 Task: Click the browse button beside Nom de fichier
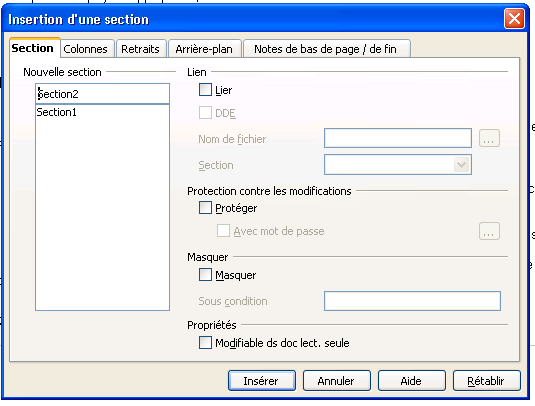tap(489, 139)
